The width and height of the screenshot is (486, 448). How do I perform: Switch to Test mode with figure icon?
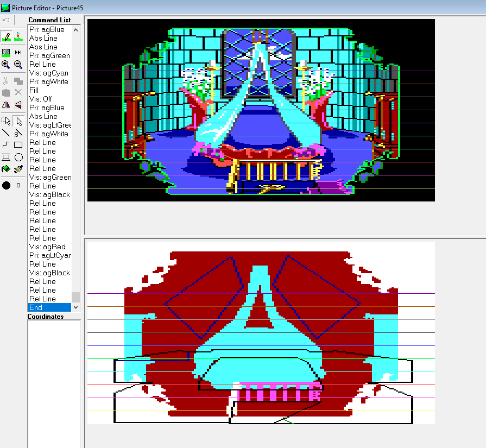tap(18, 36)
